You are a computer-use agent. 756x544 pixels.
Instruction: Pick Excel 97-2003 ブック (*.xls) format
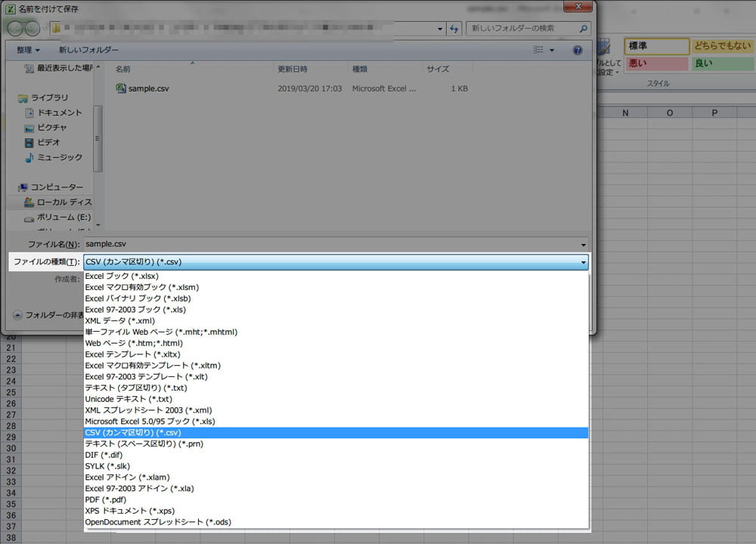[x=336, y=309]
